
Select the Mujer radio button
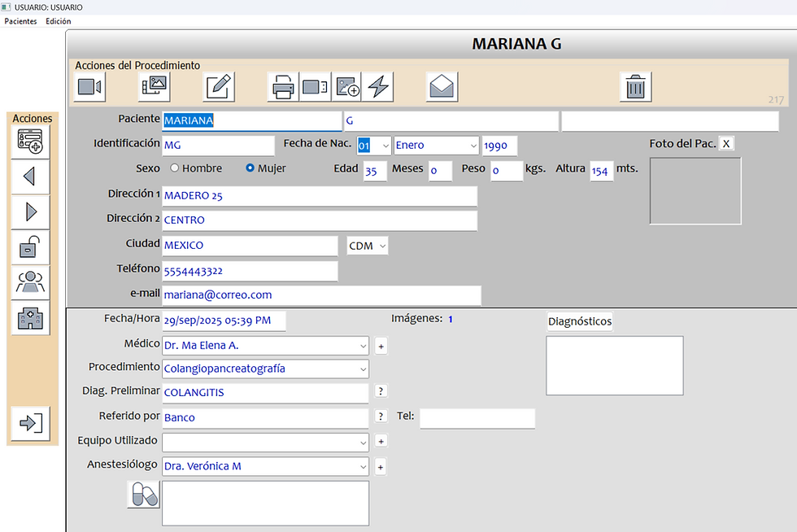250,168
